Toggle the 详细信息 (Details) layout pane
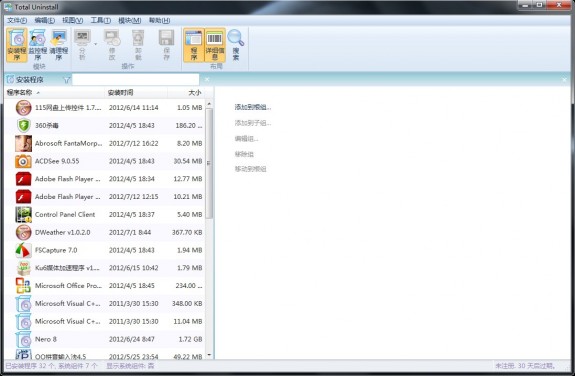The image size is (575, 376). coord(215,45)
